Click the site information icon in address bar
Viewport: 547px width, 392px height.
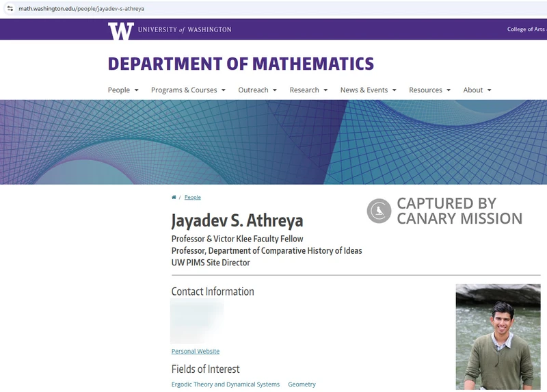tap(10, 8)
